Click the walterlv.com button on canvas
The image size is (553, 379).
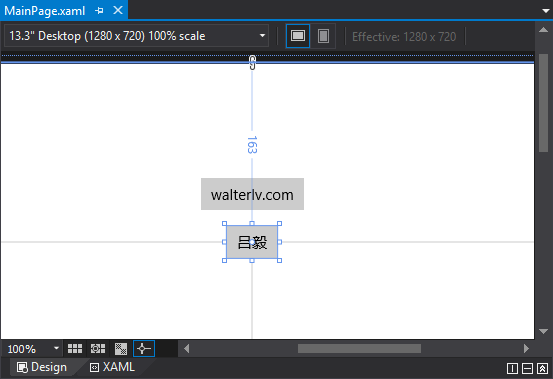[252, 194]
